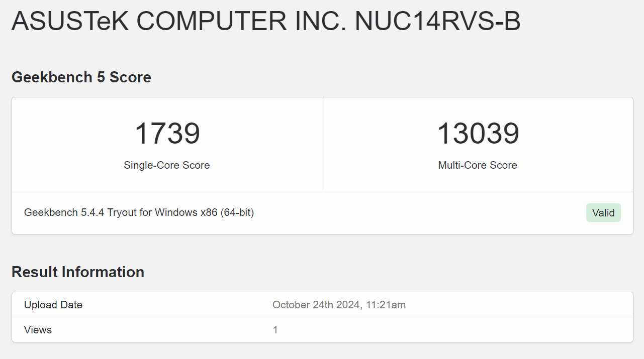Select the Multi-Core Score label
The image size is (644, 359).
click(478, 165)
